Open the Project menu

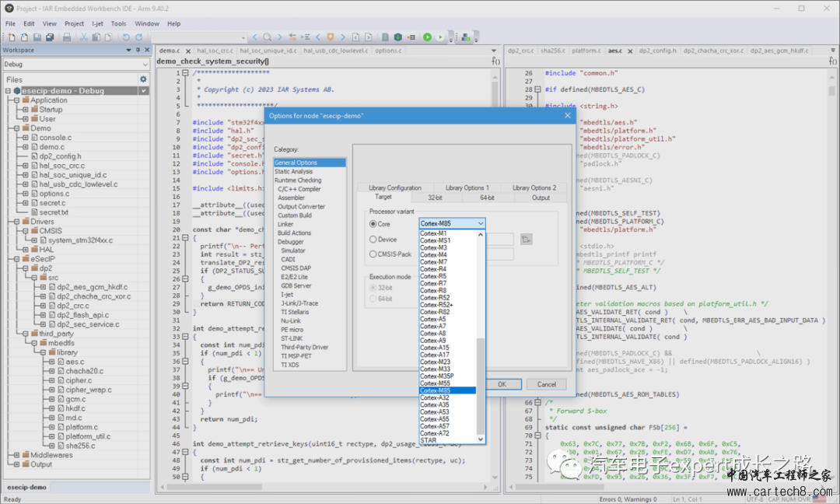tap(74, 23)
